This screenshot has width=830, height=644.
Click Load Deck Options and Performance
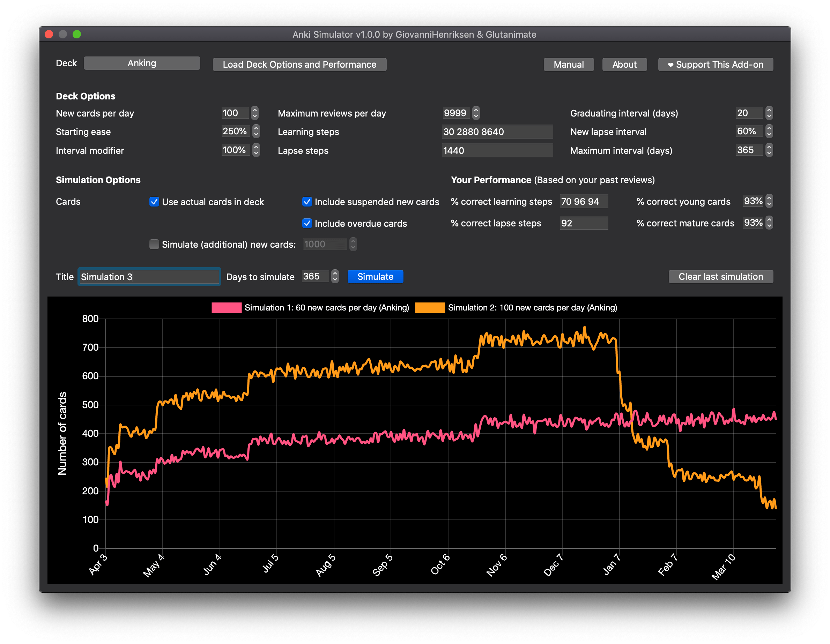pyautogui.click(x=299, y=65)
